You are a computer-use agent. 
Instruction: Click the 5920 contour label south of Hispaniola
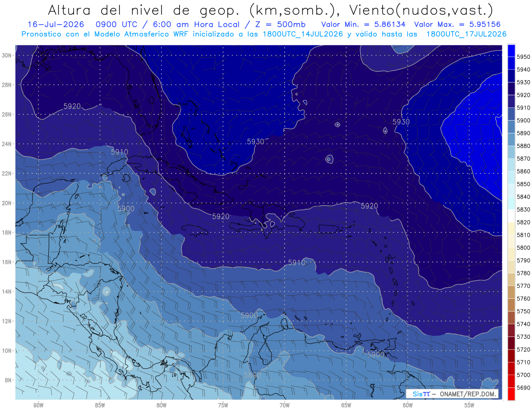pyautogui.click(x=221, y=216)
